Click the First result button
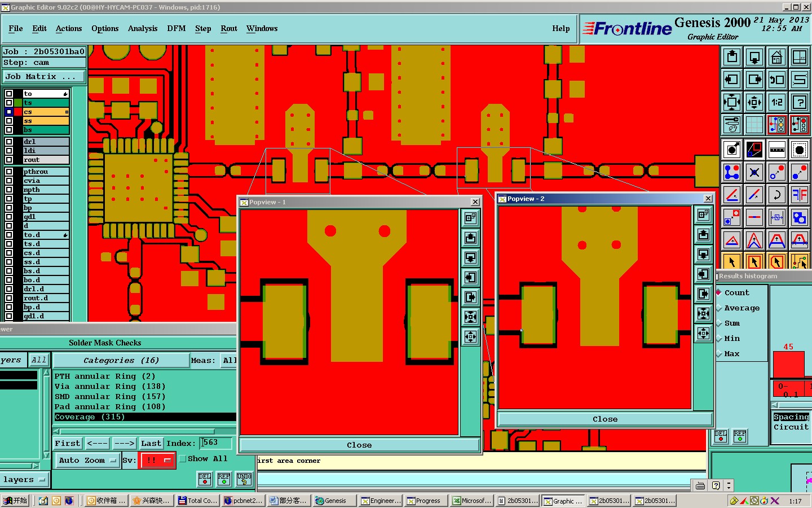The height and width of the screenshot is (508, 812). point(68,444)
